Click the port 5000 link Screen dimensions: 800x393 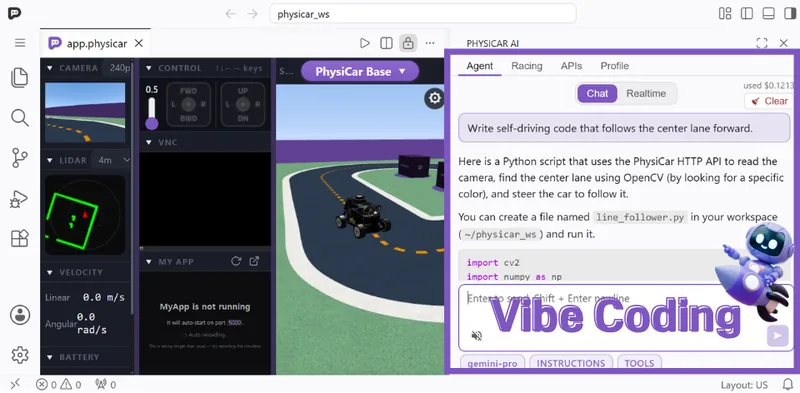point(235,323)
